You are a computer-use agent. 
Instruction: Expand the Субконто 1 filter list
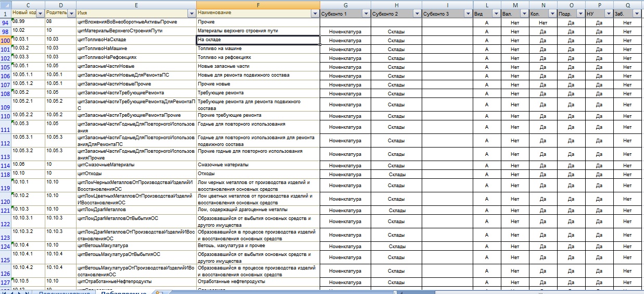click(x=365, y=14)
